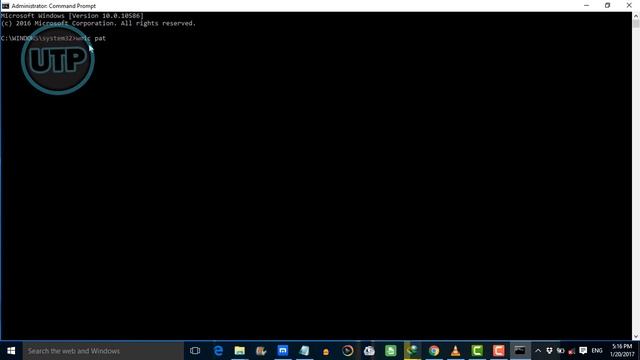Viewport: 640px width, 360px height.
Task: Open the clock showing 5:16 PM
Action: [622, 351]
